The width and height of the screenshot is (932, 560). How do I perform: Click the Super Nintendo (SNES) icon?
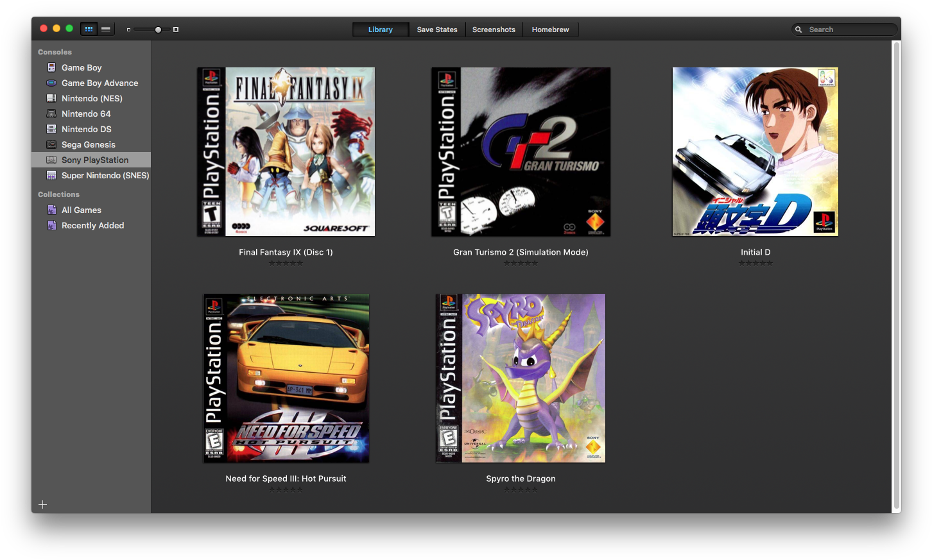51,175
